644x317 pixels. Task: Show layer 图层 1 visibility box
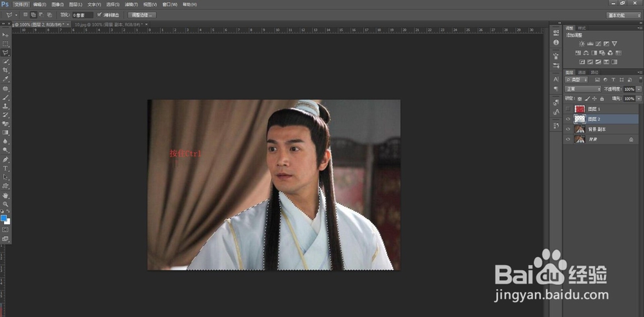pos(568,109)
